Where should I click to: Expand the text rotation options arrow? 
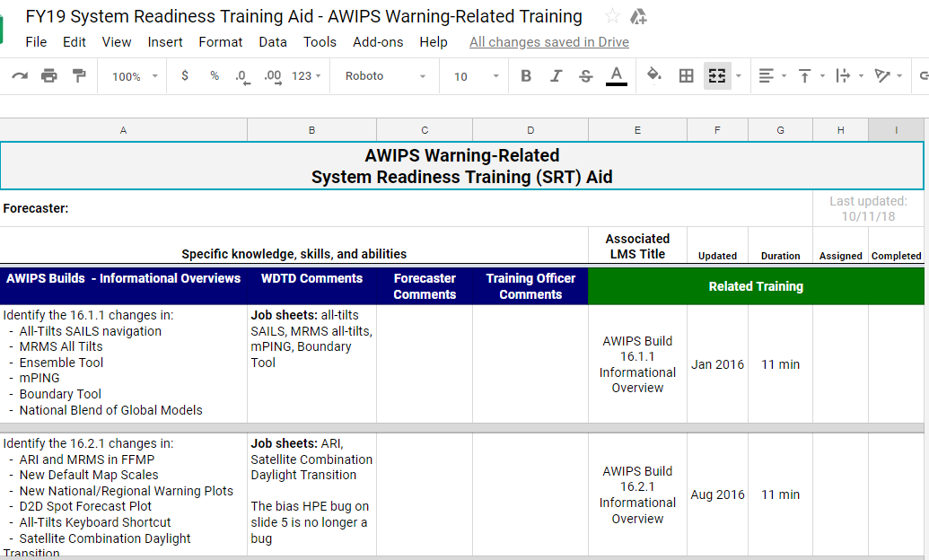[899, 76]
